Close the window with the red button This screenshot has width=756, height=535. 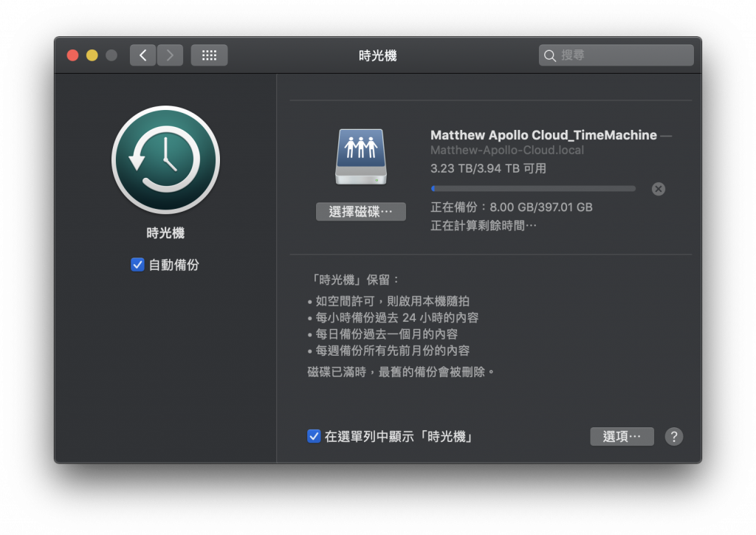pyautogui.click(x=73, y=55)
